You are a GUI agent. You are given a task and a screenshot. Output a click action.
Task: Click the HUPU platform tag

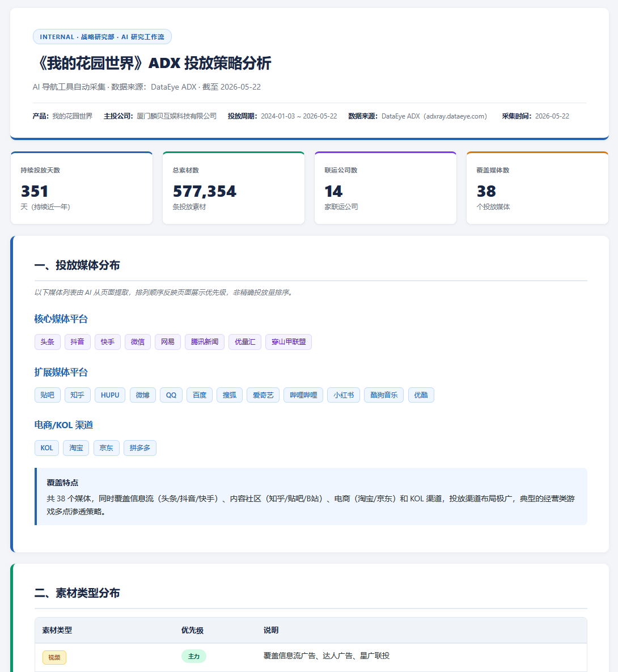pyautogui.click(x=110, y=395)
